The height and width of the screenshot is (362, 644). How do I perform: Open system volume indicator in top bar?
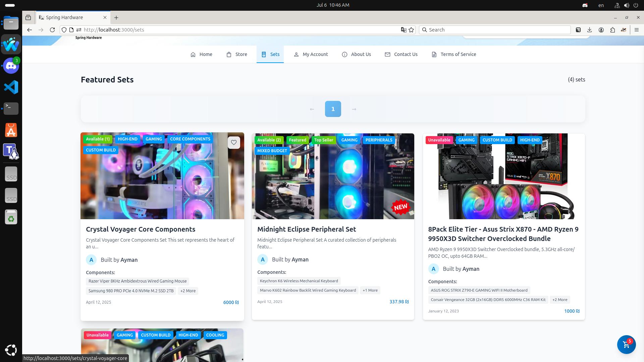tap(626, 5)
